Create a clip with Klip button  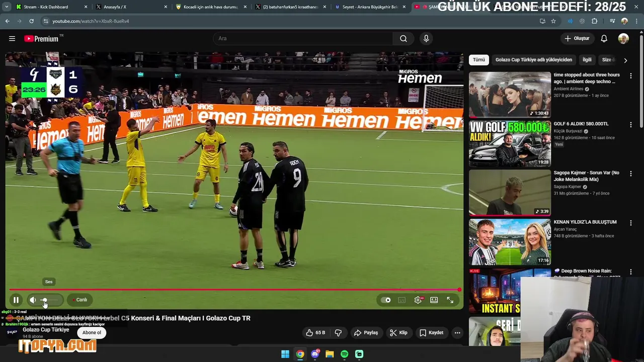click(x=398, y=333)
